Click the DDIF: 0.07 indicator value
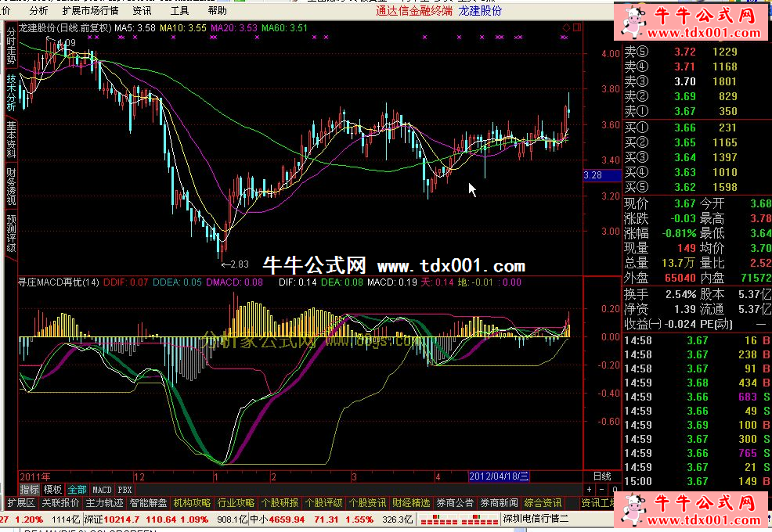772x532 pixels. pyautogui.click(x=125, y=282)
